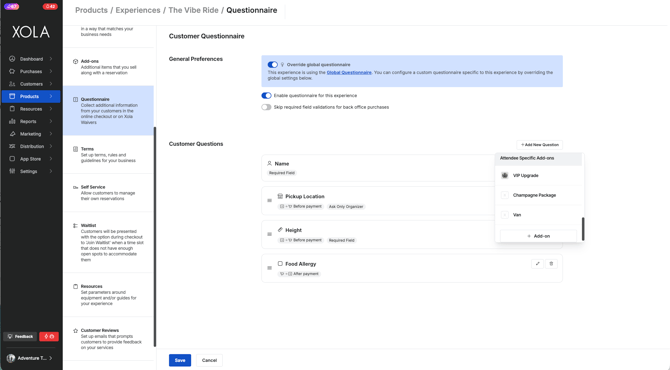The image size is (670, 370).
Task: Expand the Resources sidebar menu chevron
Action: coord(51,109)
